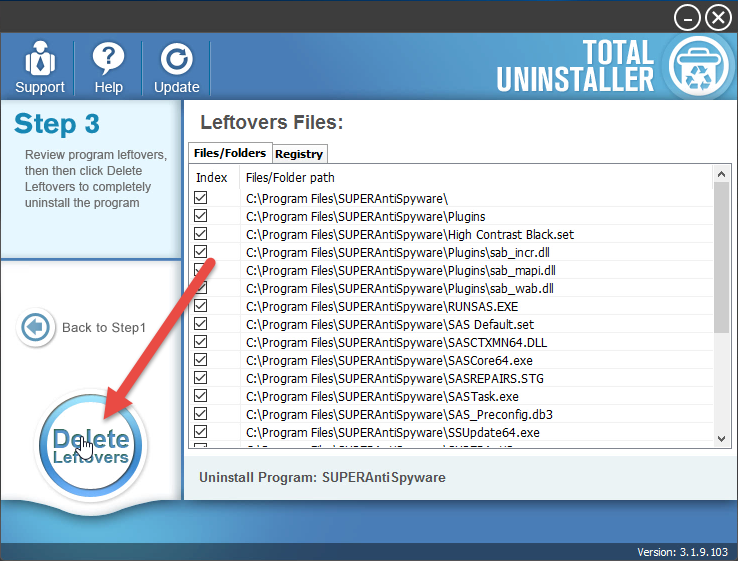Click the Delete Leftovers button
This screenshot has height=561, width=738.
[x=91, y=445]
